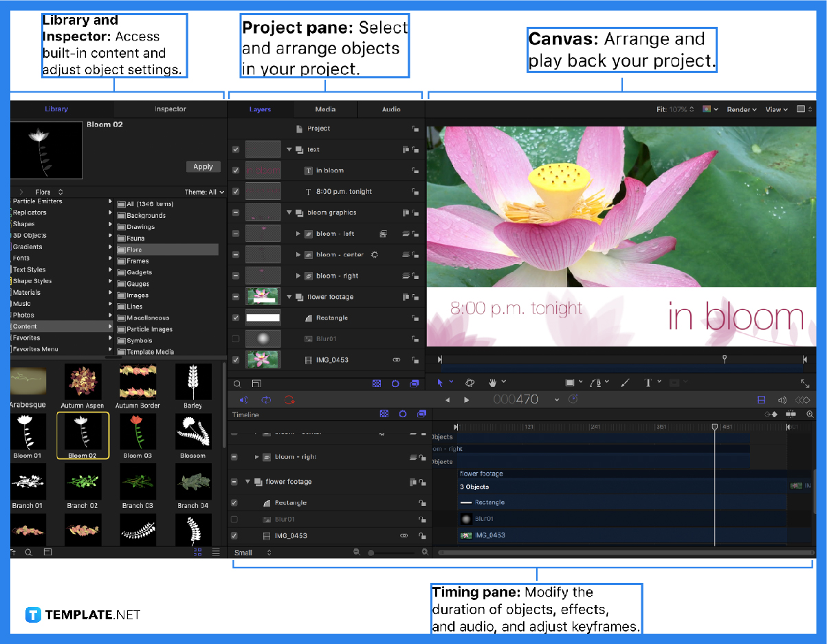Viewport: 827px width, 644px height.
Task: Open the search field in the Layers panel
Action: [x=237, y=384]
